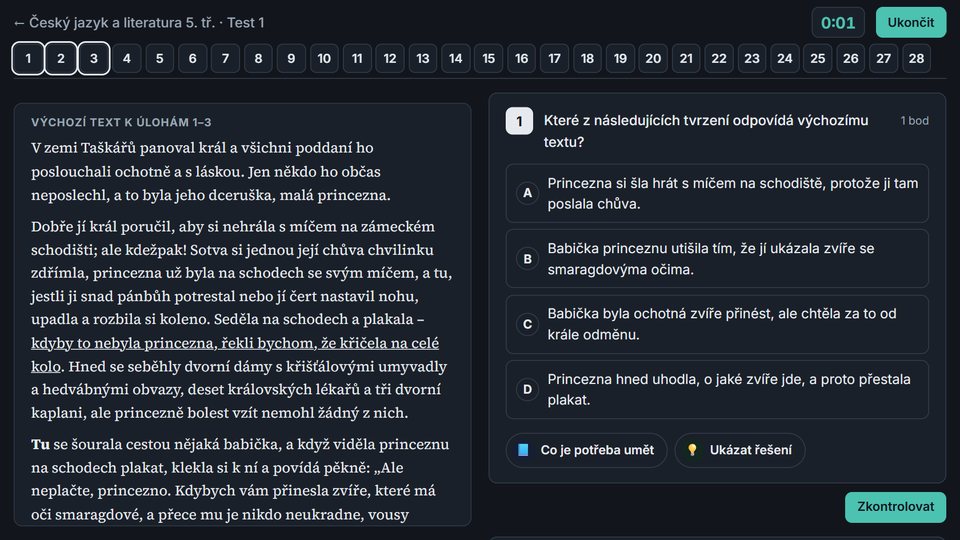Jump to question 15

[x=489, y=59]
